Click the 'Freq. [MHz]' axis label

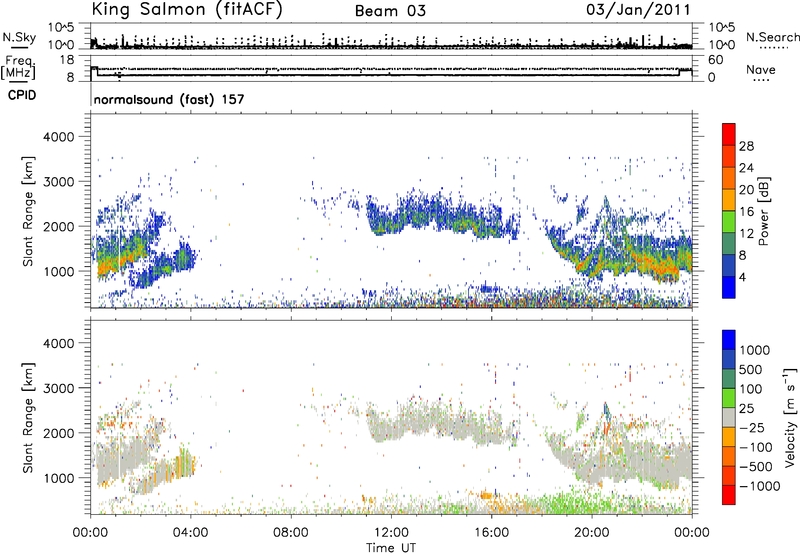click(18, 67)
